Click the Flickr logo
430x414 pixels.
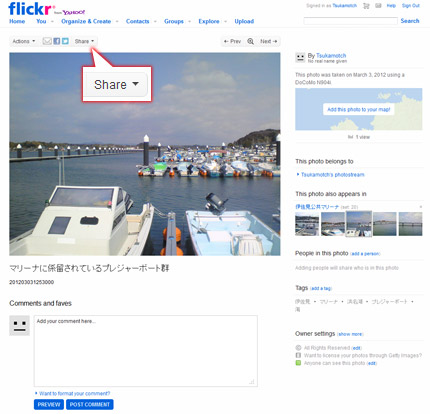tap(30, 9)
